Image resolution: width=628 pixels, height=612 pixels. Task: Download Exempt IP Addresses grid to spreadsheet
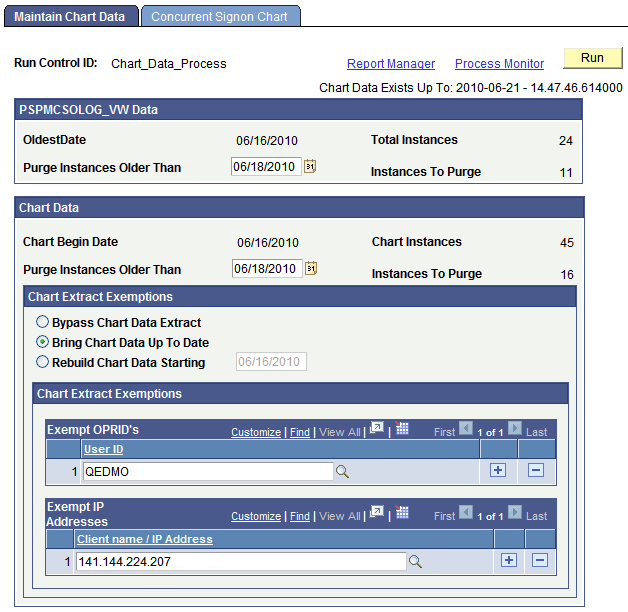click(x=401, y=512)
